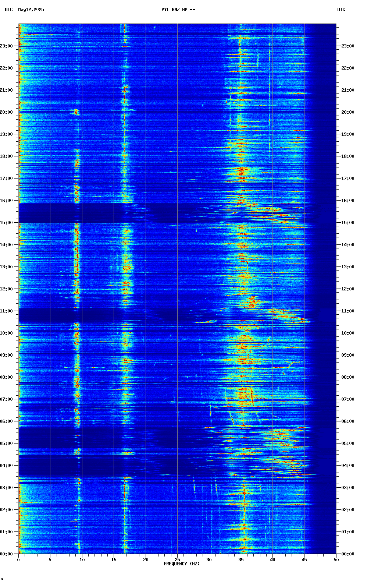Click the 'PYL HNZ HP --' station title

178,10
